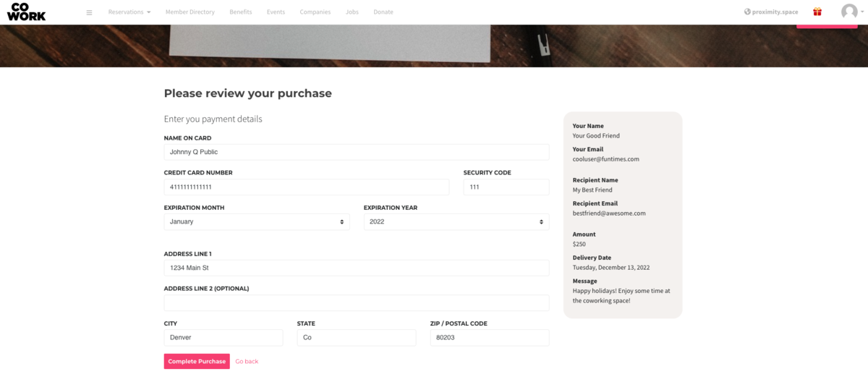Click the Donate nav link
Screen dimensions: 868x377
point(383,12)
